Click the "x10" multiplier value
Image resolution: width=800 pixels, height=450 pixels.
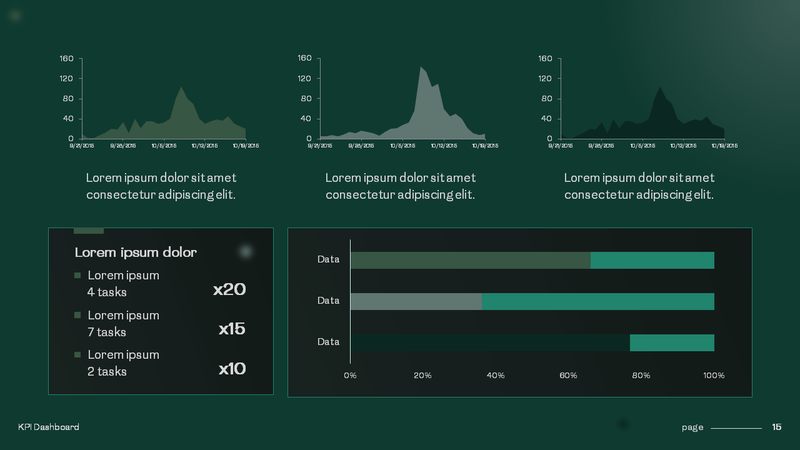(x=232, y=368)
